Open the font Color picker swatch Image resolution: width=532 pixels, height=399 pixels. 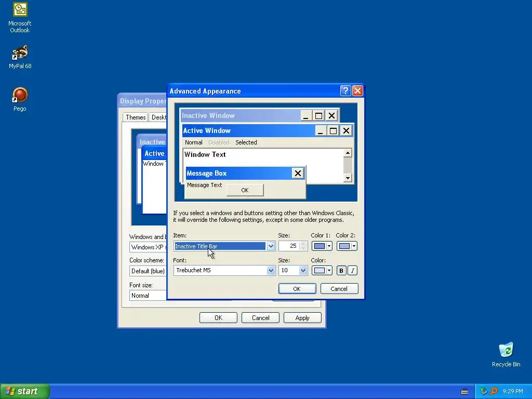[x=322, y=270]
